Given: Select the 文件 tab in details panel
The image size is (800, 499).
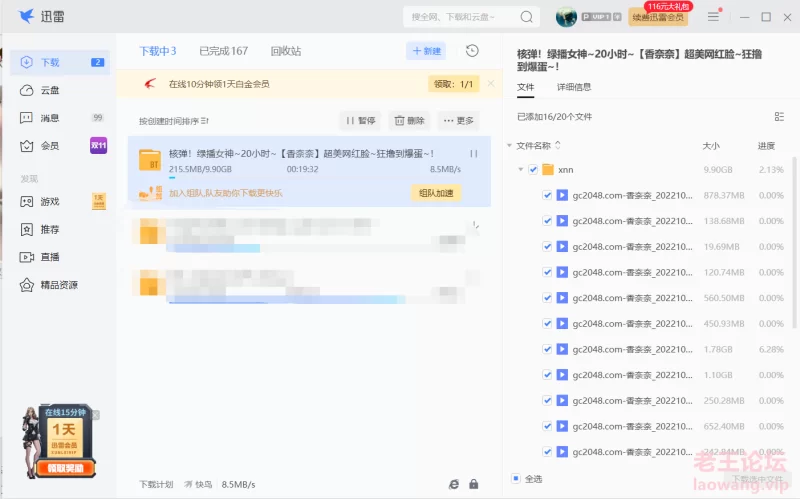Looking at the screenshot, I should (526, 87).
